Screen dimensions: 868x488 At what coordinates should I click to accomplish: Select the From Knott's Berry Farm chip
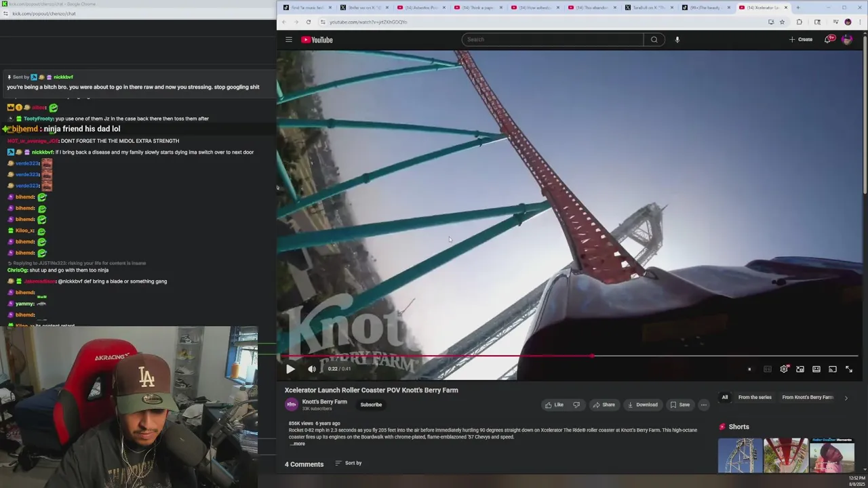tap(807, 397)
